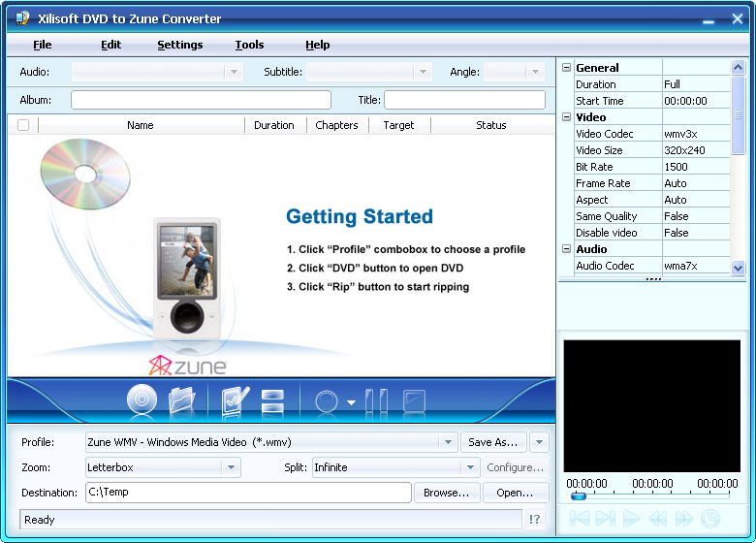Open the Profile combobox
The width and height of the screenshot is (756, 543).
[271, 442]
